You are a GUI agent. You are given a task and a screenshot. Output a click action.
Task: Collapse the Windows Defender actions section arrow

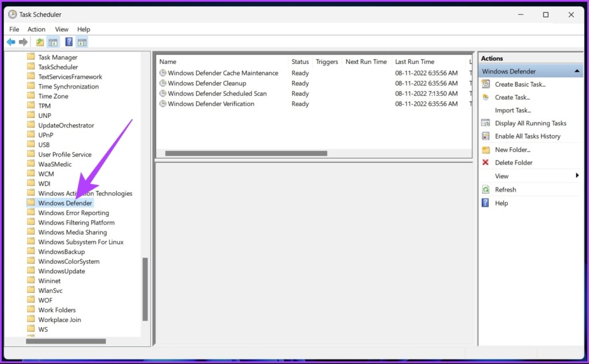[x=577, y=71]
